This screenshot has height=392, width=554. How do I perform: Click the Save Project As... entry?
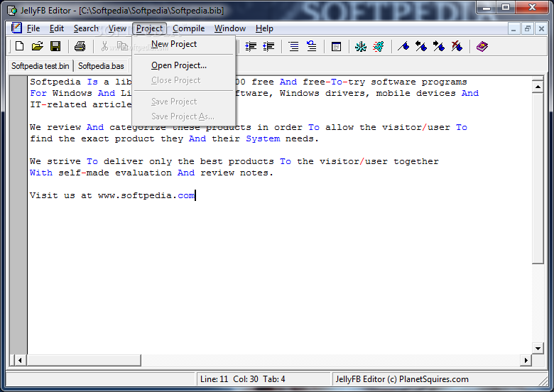[x=183, y=116]
